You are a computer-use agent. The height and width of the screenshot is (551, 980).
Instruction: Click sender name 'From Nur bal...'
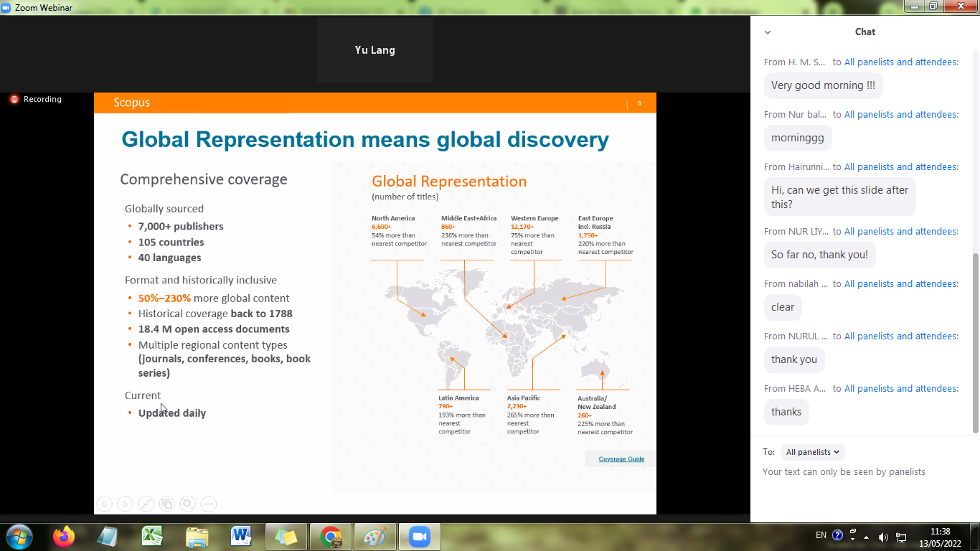click(795, 115)
